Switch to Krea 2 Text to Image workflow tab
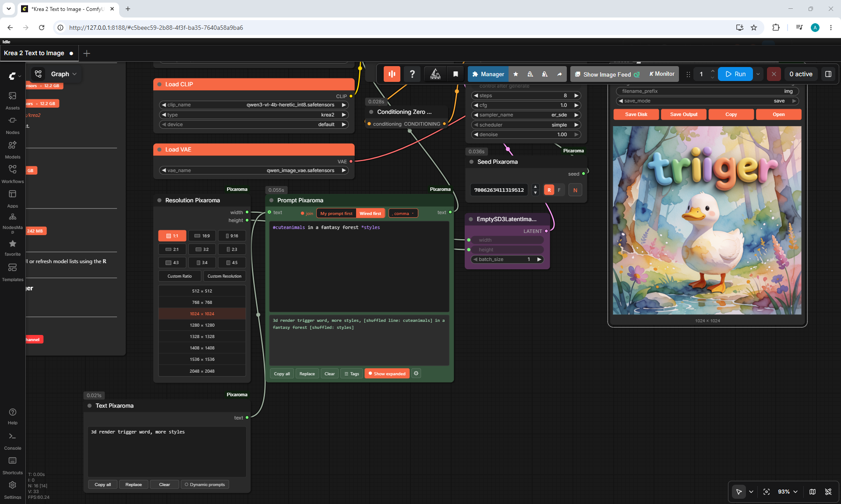Screen dimensions: 841x504 coord(39,53)
